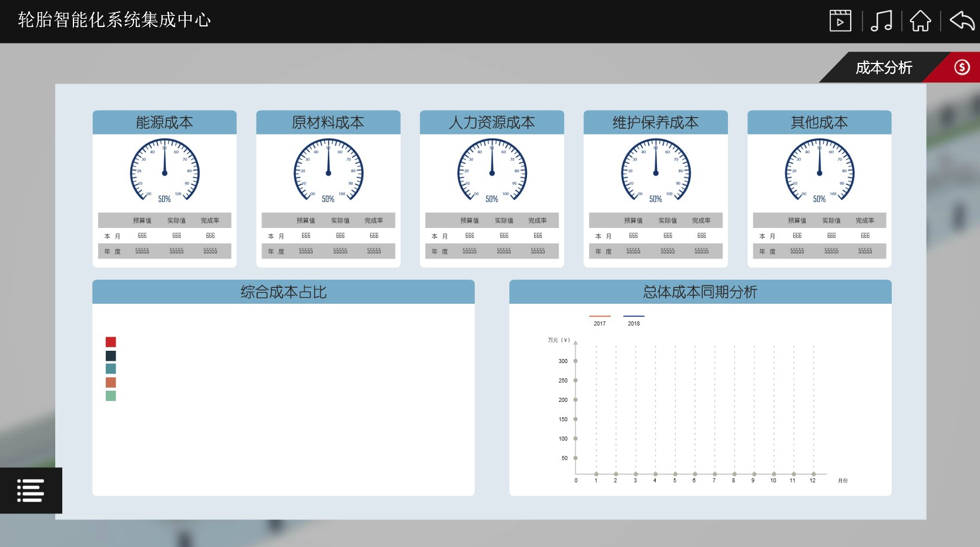Screen dimensions: 980x547
Task: Select the teal legend swatch
Action: (110, 369)
